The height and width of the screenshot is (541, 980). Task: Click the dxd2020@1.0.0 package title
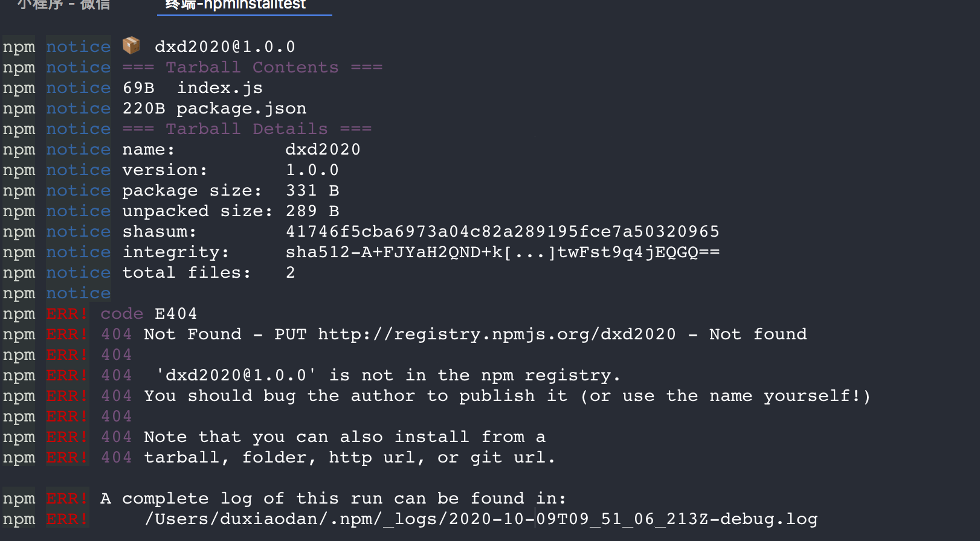[x=225, y=47]
